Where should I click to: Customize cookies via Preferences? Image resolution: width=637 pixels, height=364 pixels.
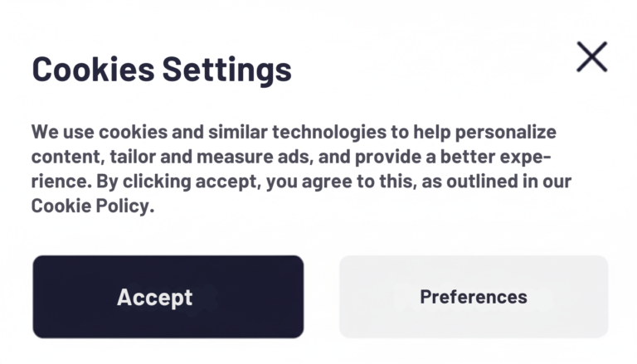[x=473, y=297]
